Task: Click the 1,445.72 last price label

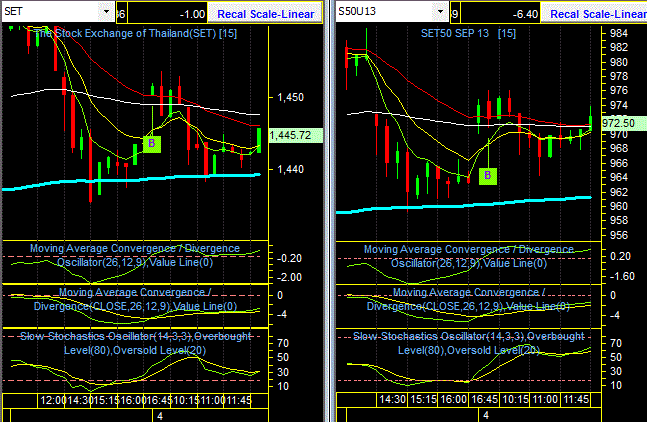Action: [x=295, y=135]
